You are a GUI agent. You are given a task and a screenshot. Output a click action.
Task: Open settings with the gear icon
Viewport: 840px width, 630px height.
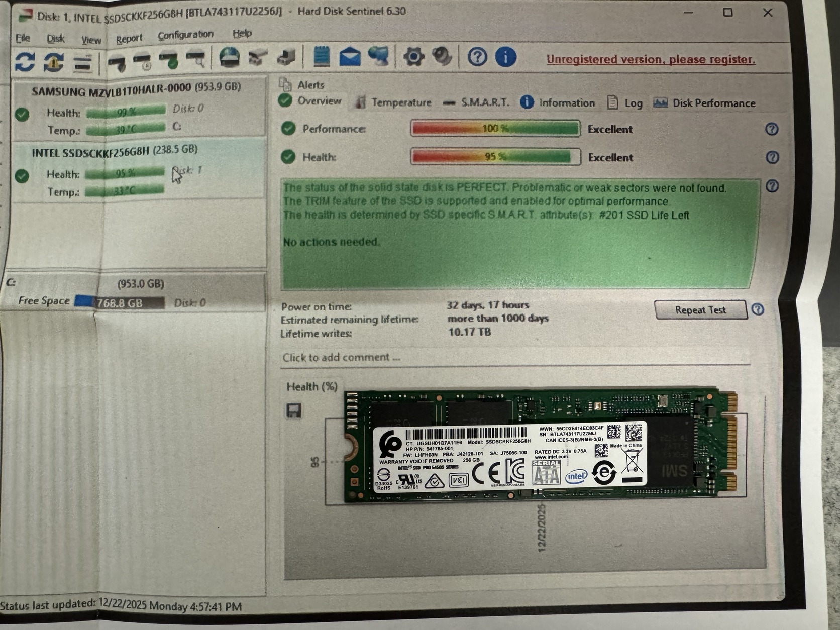click(x=413, y=56)
